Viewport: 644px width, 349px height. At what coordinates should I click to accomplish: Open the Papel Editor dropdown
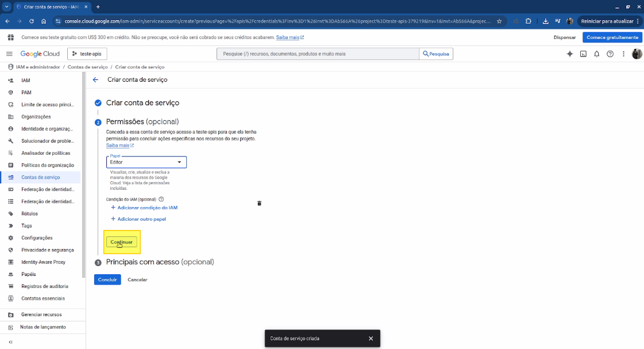point(146,162)
